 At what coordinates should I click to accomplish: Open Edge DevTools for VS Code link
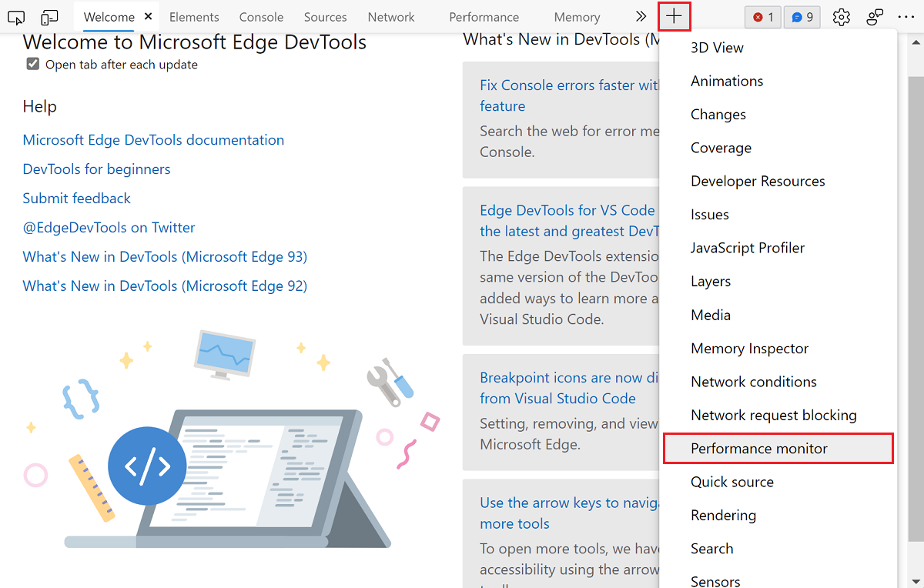coord(569,221)
